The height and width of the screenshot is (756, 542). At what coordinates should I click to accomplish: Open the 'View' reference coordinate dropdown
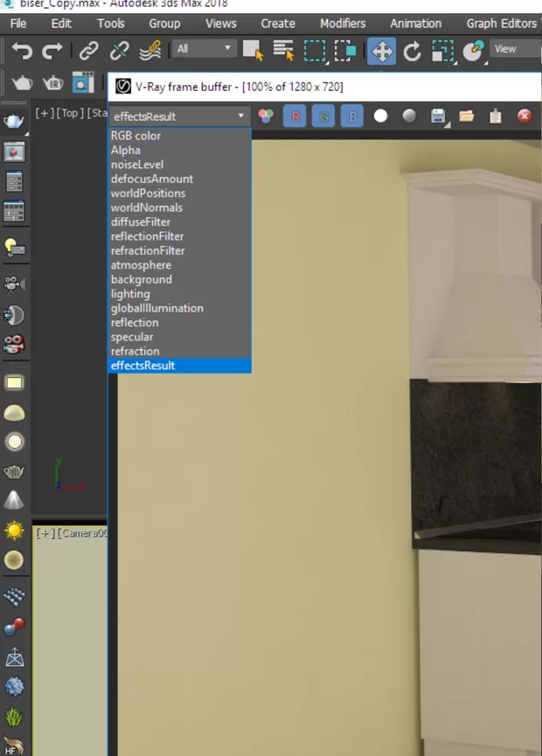[x=516, y=49]
